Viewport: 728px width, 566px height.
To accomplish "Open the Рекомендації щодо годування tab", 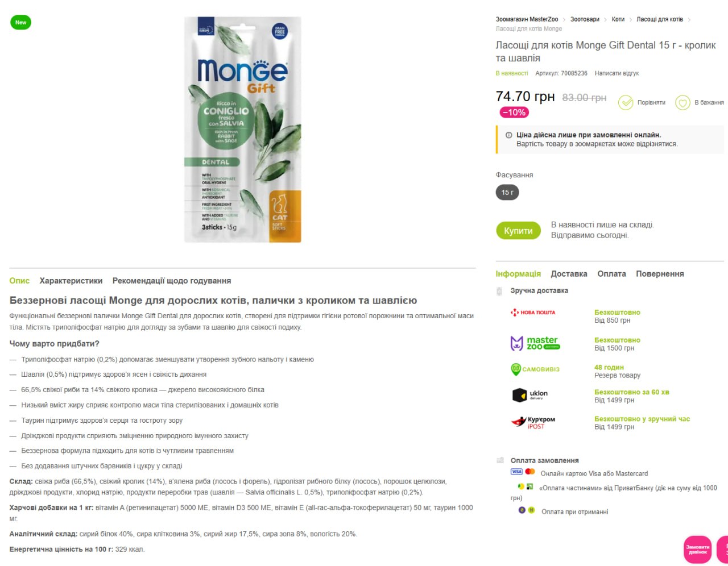I will 172,281.
